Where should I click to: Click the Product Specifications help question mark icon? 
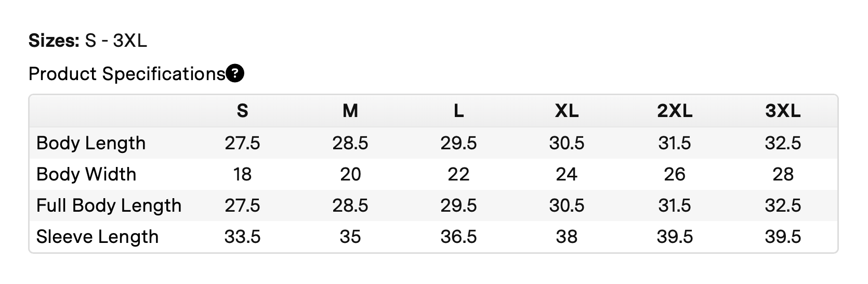[x=235, y=74]
